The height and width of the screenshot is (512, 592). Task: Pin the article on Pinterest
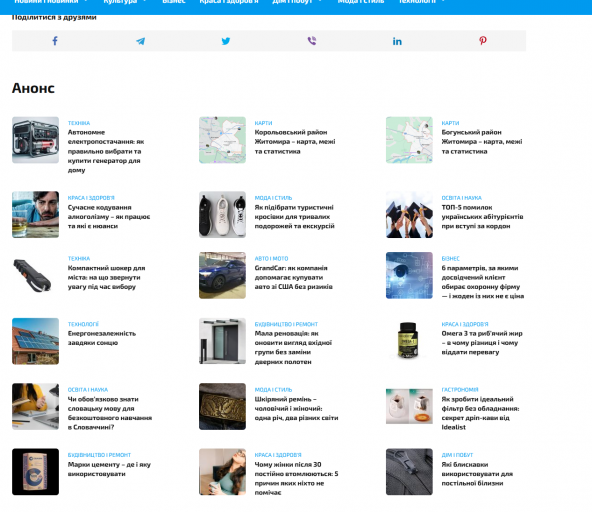483,41
